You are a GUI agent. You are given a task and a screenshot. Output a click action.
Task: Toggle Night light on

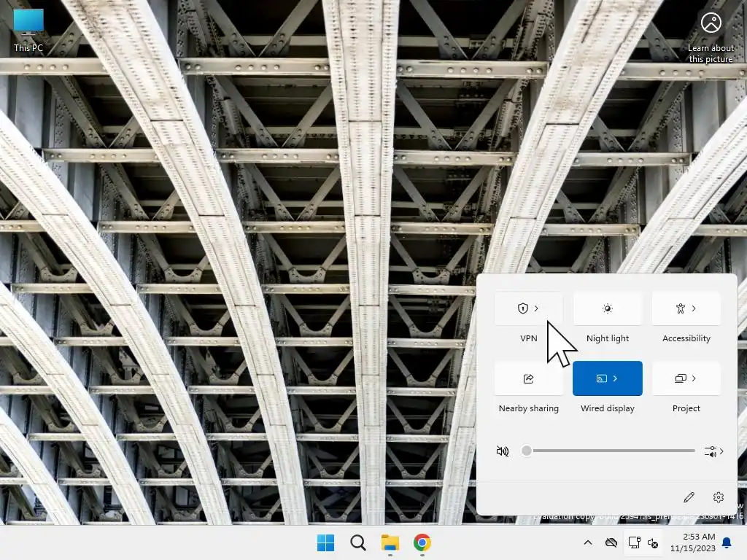(608, 308)
